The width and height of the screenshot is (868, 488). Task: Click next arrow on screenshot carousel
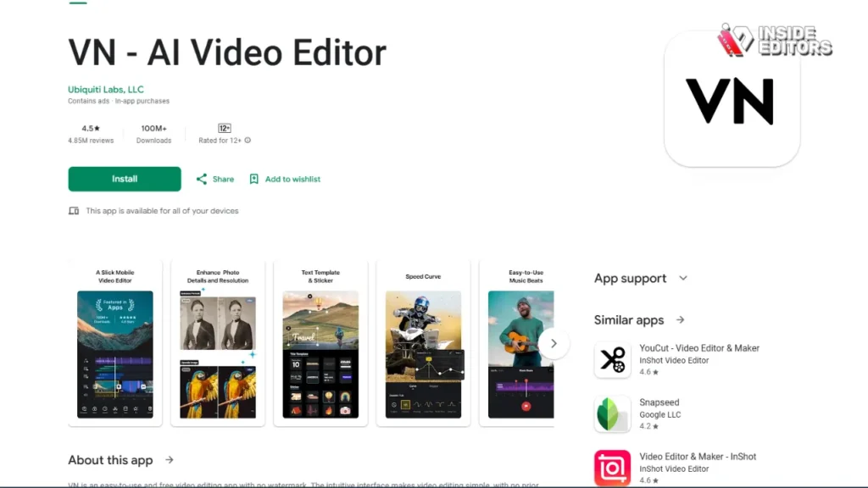[x=553, y=344]
